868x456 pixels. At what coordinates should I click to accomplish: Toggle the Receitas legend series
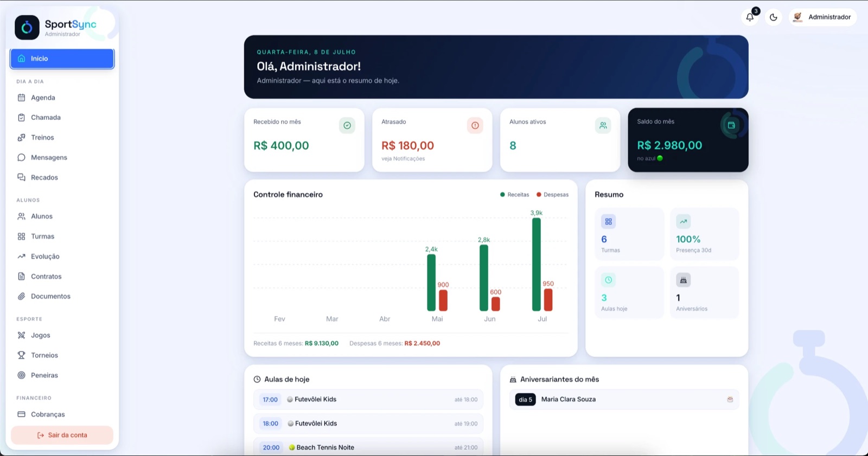click(x=514, y=195)
